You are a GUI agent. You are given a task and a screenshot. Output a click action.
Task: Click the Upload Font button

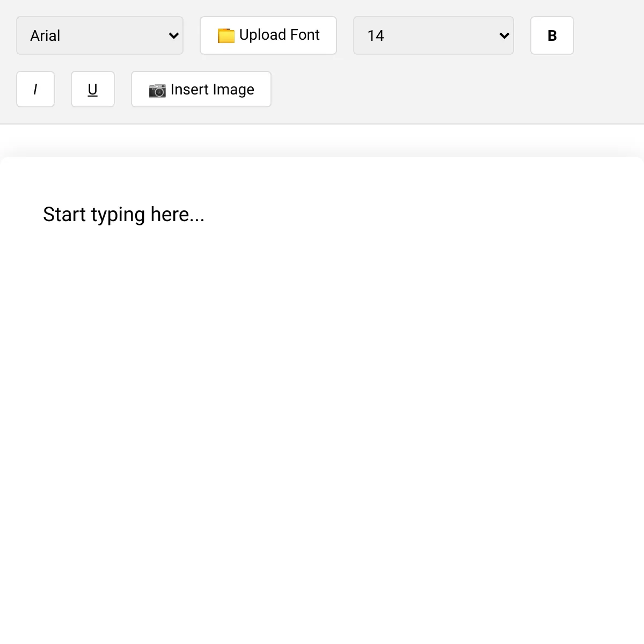pyautogui.click(x=268, y=35)
